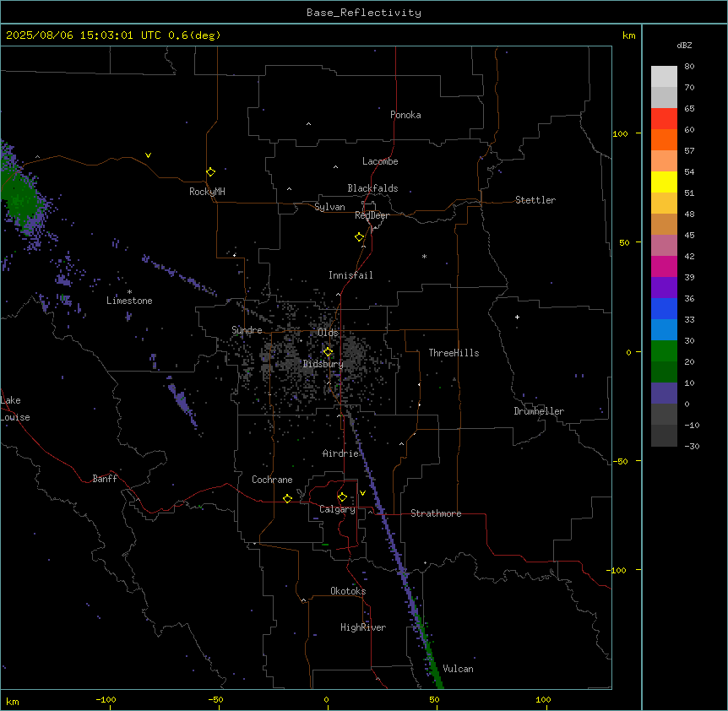Click the Ponoka city label

coord(405,115)
